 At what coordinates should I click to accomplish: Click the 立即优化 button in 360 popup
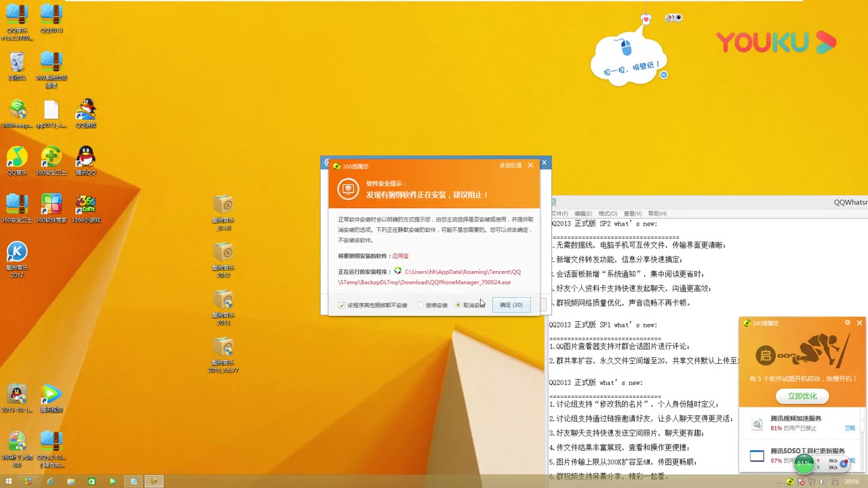coord(802,396)
